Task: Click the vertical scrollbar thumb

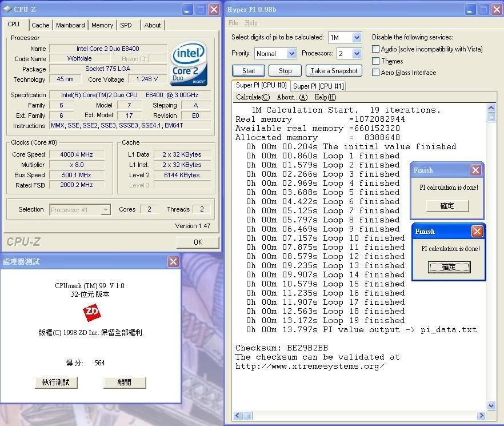Action: pos(491,117)
